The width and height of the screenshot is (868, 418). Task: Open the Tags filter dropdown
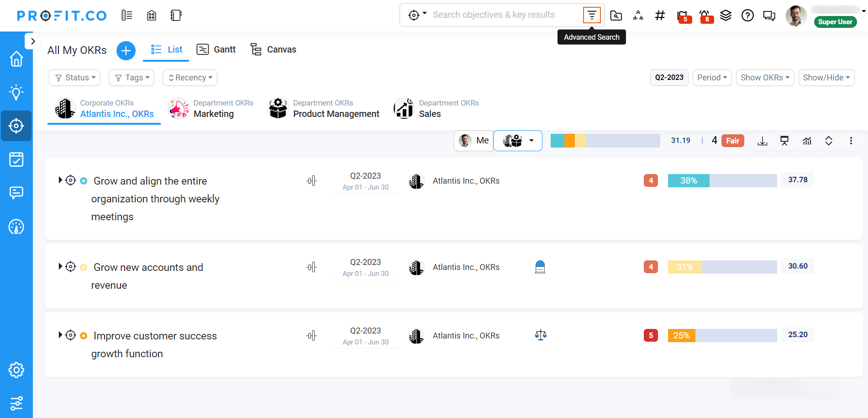[132, 78]
